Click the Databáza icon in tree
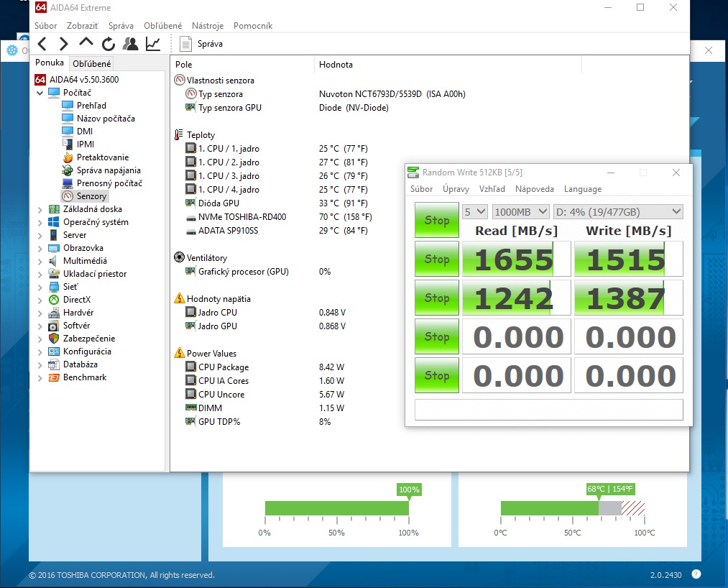Viewport: 728px width, 588px height. click(x=54, y=364)
